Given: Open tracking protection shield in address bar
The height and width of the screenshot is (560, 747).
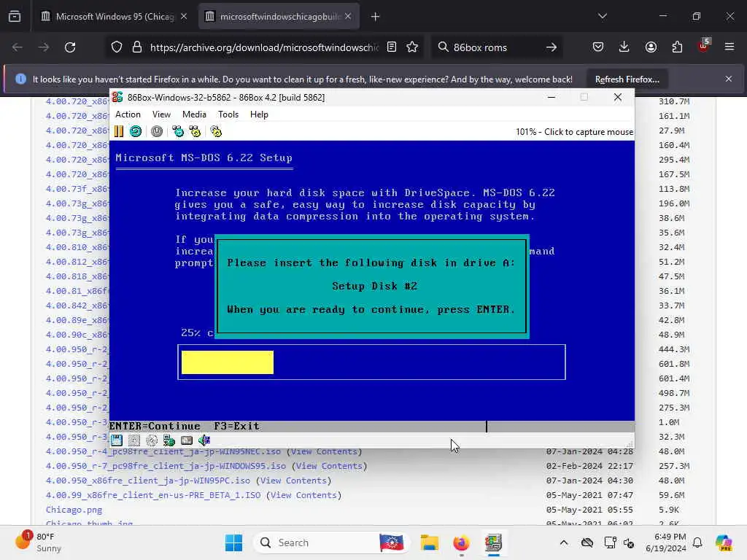Looking at the screenshot, I should [x=117, y=47].
